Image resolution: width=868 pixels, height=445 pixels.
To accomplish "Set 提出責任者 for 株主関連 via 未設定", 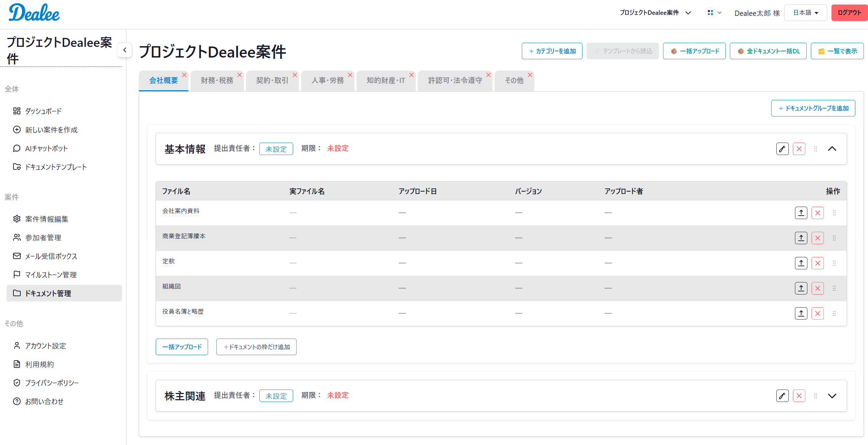I will pyautogui.click(x=276, y=396).
